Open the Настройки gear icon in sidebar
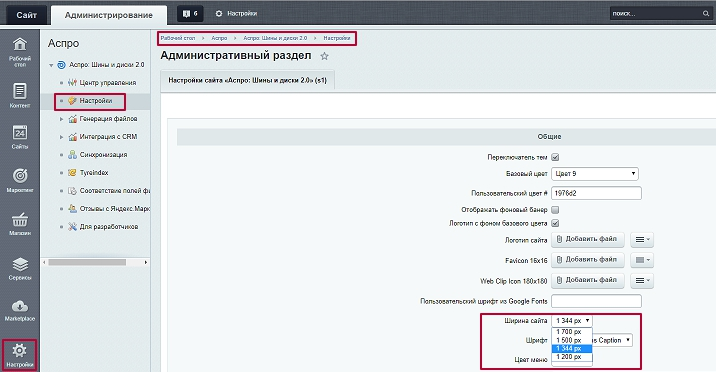This screenshot has height=372, width=716. (x=19, y=351)
